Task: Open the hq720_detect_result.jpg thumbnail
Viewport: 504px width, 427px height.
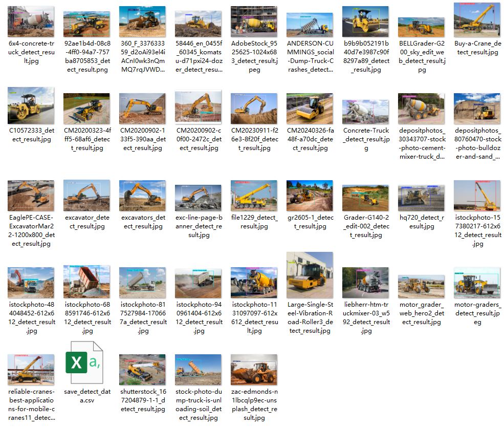Action: tap(422, 198)
